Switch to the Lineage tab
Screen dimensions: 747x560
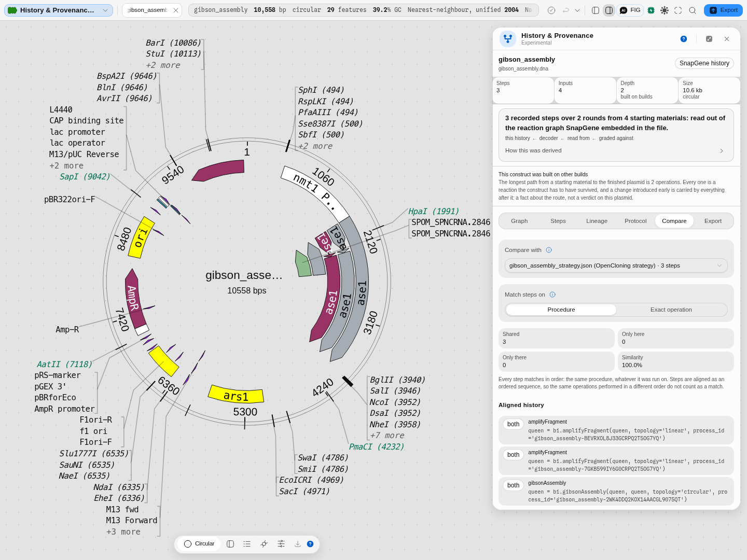597,221
